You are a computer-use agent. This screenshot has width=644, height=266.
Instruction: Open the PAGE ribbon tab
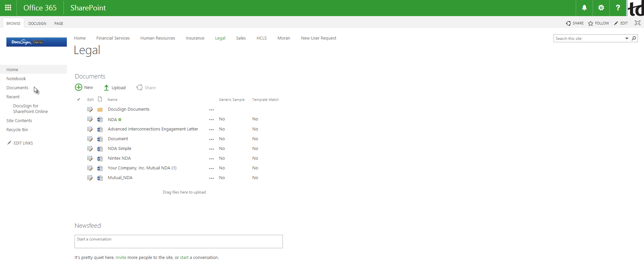point(59,23)
